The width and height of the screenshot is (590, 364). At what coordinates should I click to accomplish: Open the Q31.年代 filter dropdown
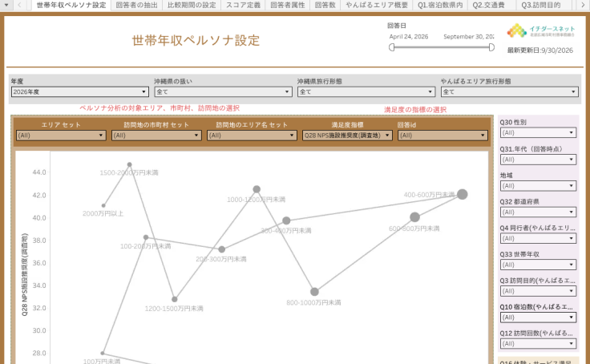coord(538,160)
